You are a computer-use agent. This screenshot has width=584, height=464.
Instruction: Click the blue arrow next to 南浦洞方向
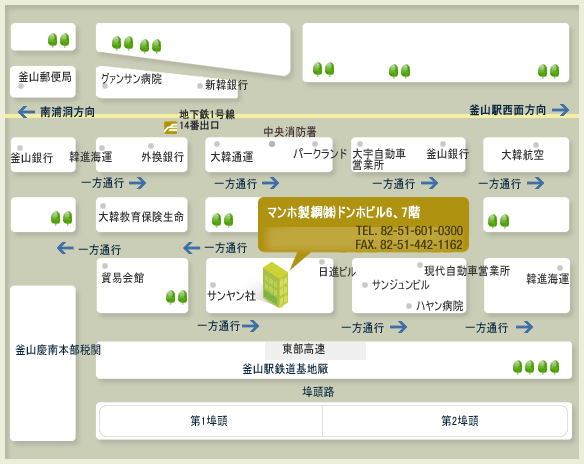pos(26,111)
